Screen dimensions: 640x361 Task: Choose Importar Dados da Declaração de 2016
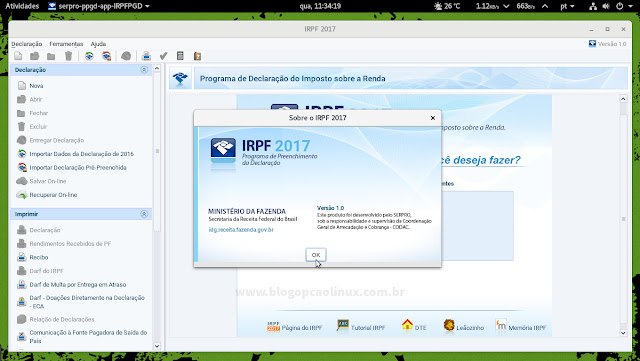(81, 154)
